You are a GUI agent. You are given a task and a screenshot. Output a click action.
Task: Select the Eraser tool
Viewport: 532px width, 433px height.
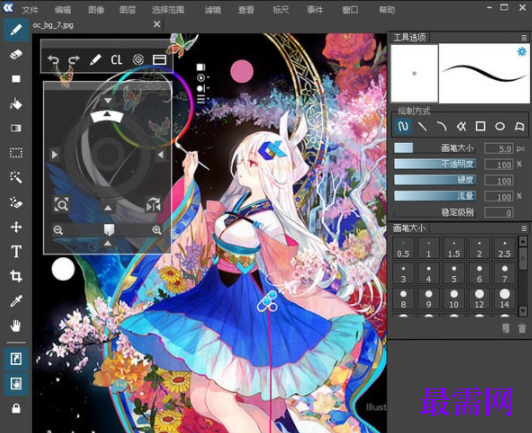coord(16,54)
